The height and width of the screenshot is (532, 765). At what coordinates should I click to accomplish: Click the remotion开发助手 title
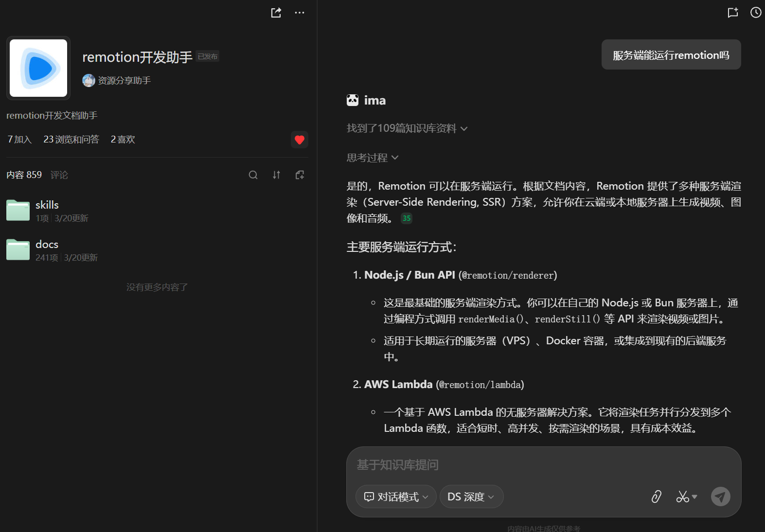(x=138, y=57)
